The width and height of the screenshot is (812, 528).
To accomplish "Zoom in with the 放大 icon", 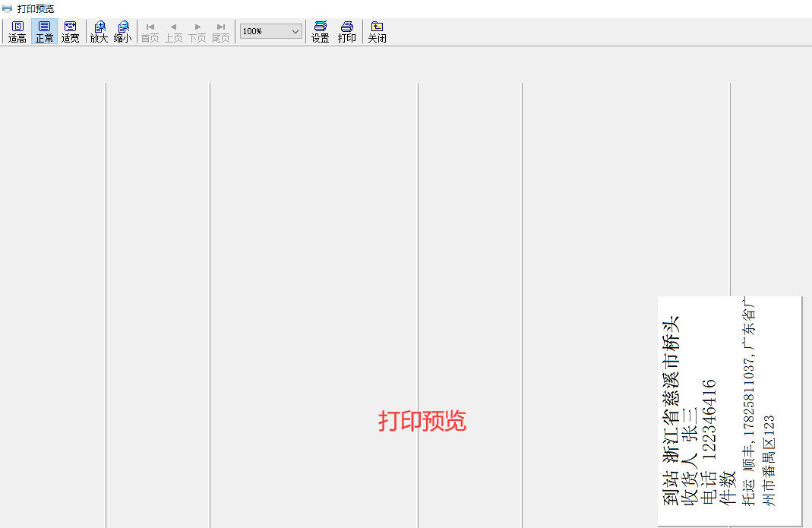I will click(x=99, y=32).
